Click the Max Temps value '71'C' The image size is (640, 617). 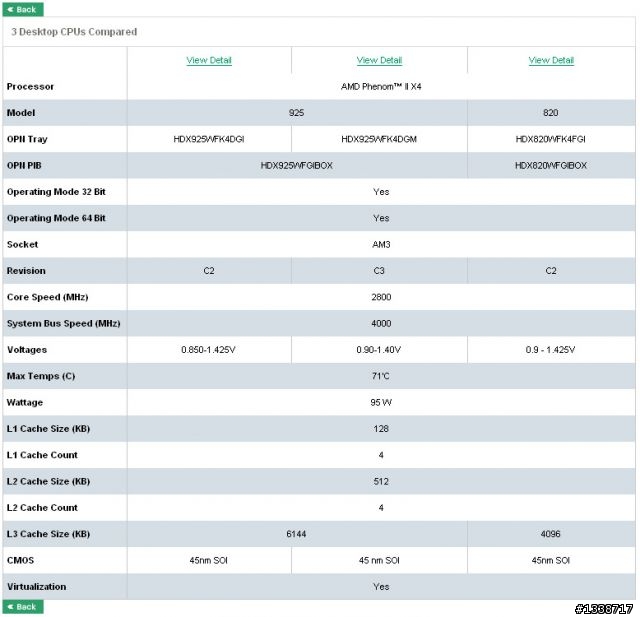[x=381, y=376]
